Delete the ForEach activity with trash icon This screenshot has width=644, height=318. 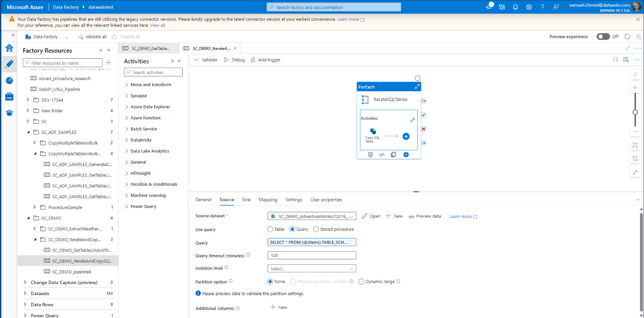[370, 155]
